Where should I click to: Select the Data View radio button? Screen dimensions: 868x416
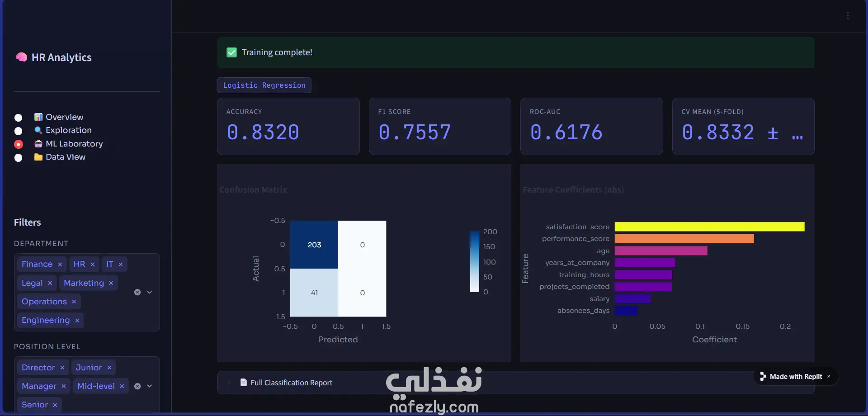coord(18,158)
